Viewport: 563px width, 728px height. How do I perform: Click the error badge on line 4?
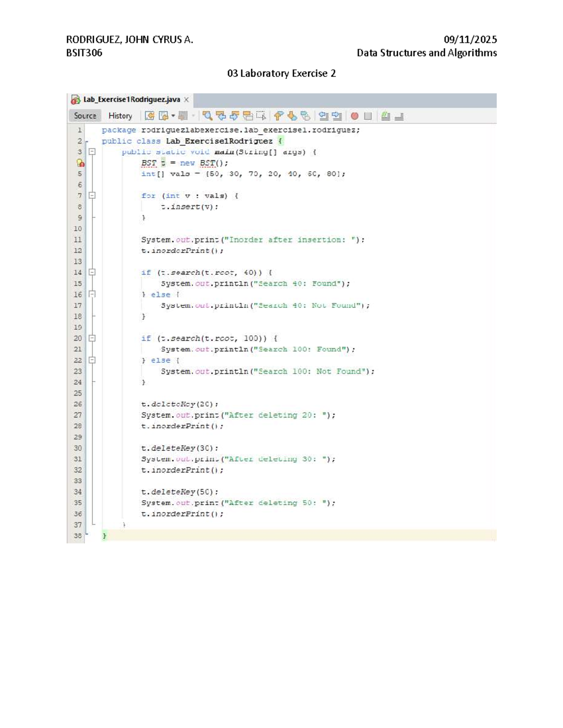[81, 163]
